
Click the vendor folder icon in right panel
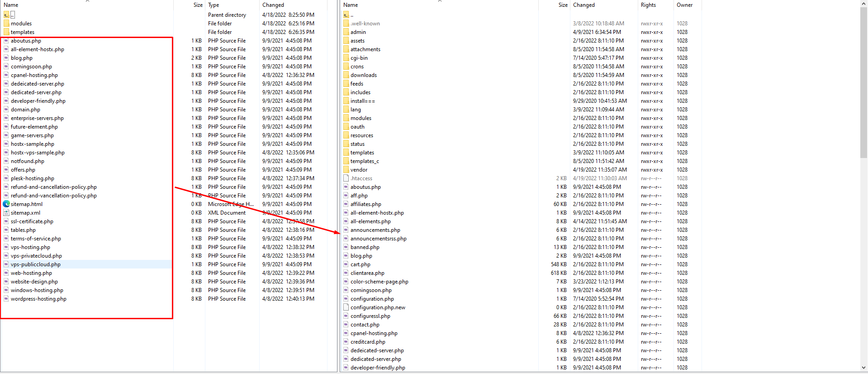click(x=346, y=170)
